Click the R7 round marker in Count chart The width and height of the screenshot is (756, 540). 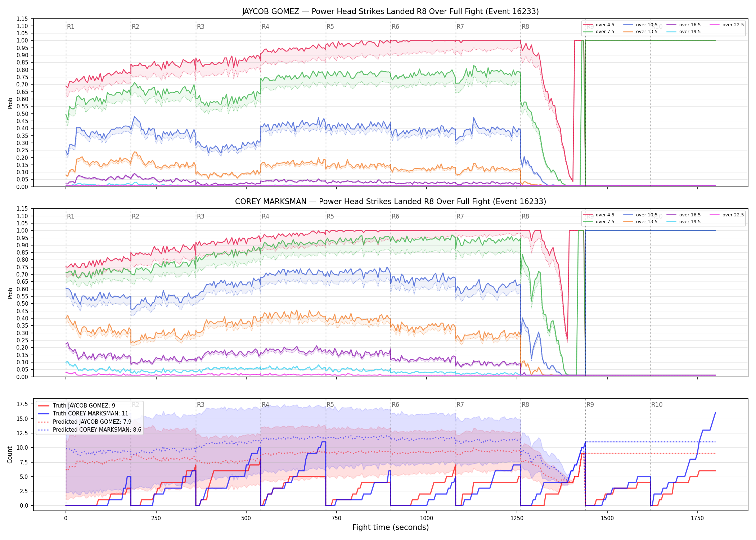click(460, 405)
